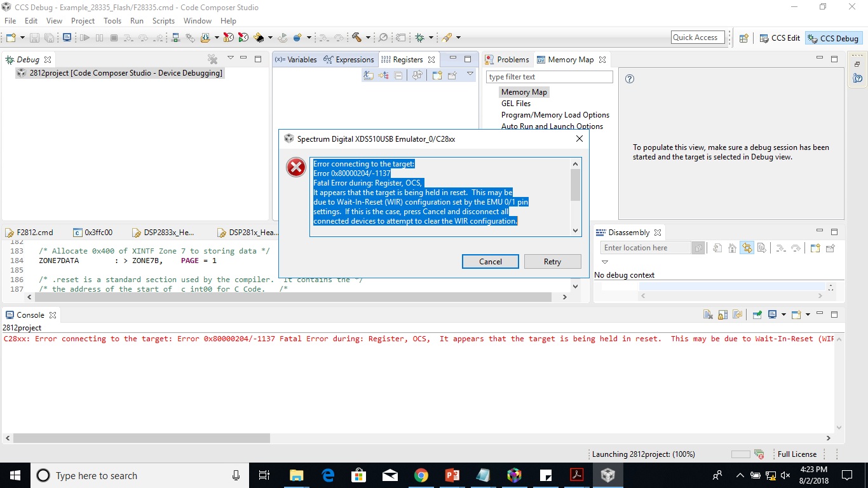Click the Build hammer icon
Screen dimensions: 868x488
pos(356,38)
